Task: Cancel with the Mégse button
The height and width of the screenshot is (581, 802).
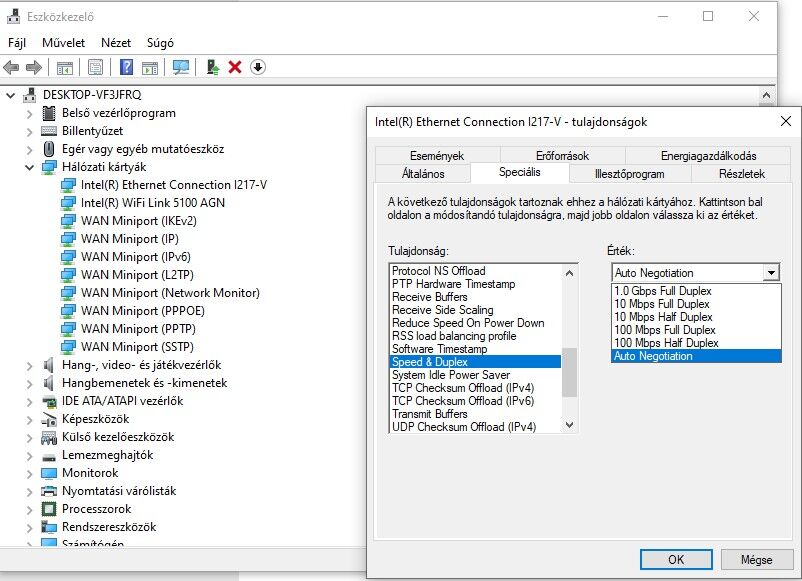Action: pyautogui.click(x=757, y=560)
